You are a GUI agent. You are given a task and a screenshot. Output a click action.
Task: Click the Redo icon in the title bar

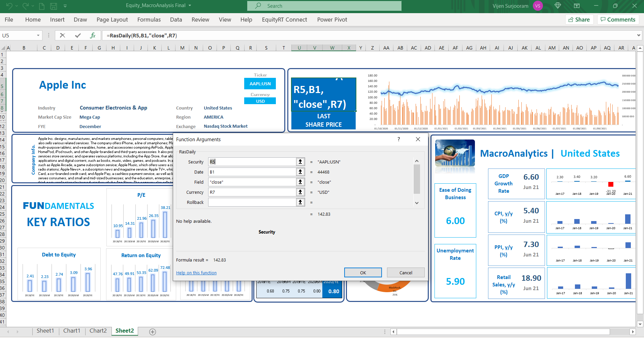point(26,6)
